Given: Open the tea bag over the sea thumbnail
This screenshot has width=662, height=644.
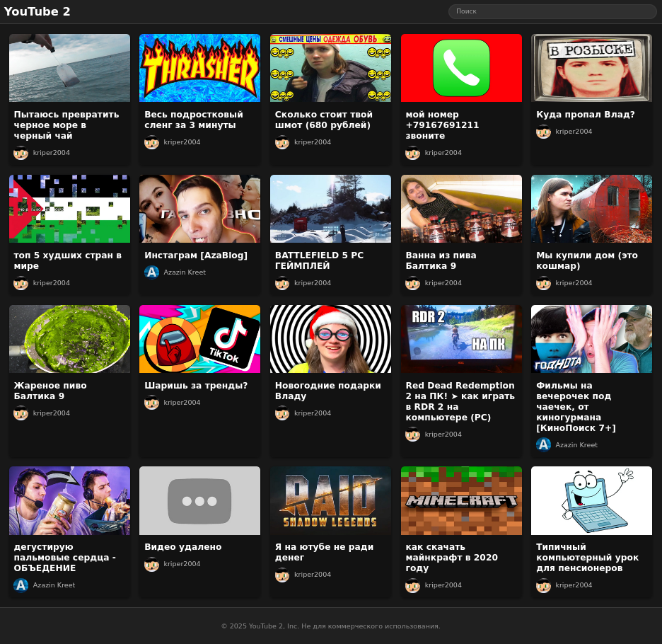Looking at the screenshot, I should tap(69, 68).
